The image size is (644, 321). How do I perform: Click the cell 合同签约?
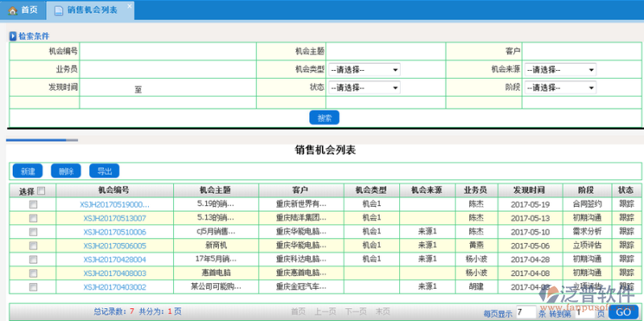(588, 204)
